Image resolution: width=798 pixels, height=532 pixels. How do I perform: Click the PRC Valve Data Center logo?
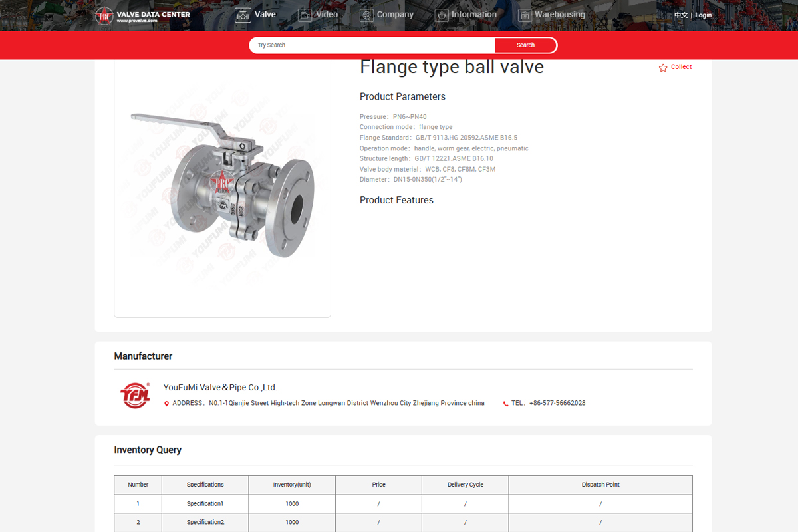coord(142,15)
